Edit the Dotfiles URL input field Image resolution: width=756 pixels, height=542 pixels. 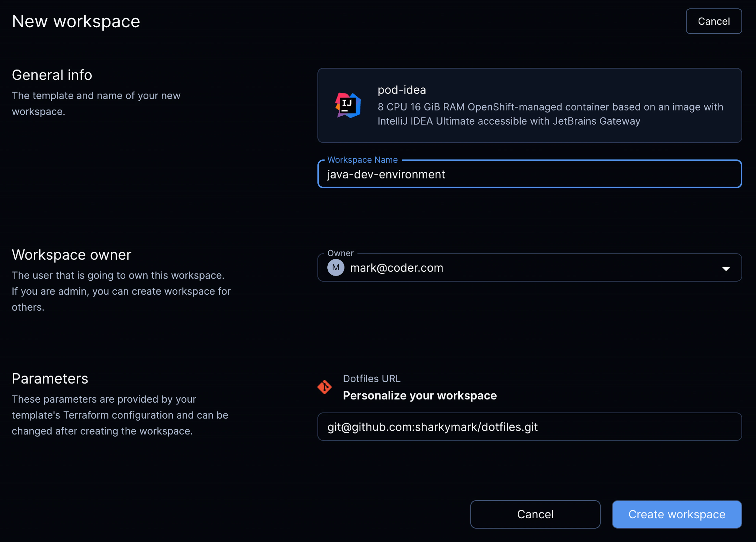point(530,427)
